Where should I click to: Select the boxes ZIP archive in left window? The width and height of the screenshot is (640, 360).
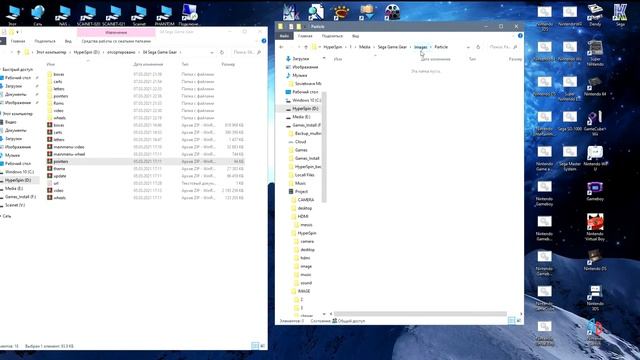click(x=145, y=125)
